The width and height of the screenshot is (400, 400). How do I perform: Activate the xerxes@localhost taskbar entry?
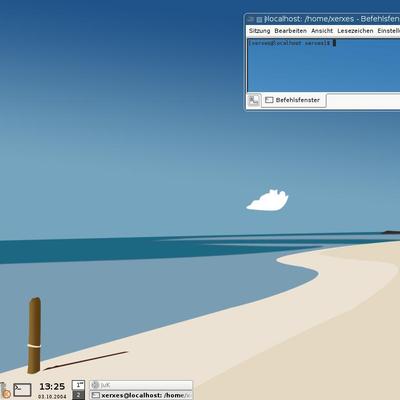(x=141, y=395)
